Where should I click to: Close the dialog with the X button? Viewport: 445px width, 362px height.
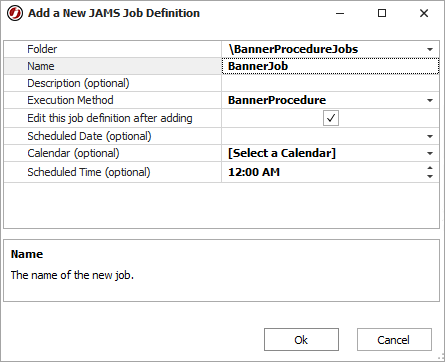point(424,13)
